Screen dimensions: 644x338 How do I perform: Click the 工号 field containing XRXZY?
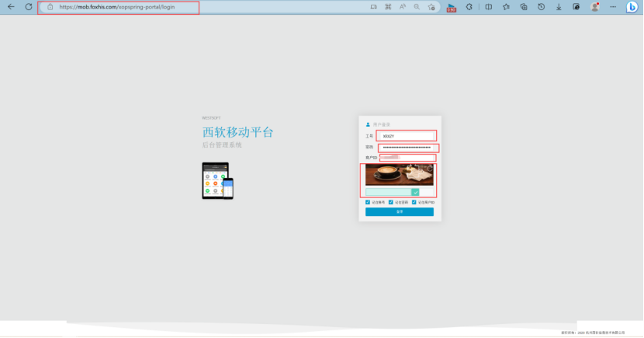coord(407,136)
